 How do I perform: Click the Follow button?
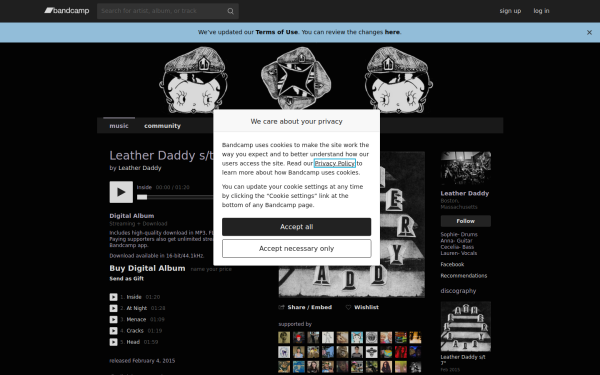pyautogui.click(x=465, y=221)
